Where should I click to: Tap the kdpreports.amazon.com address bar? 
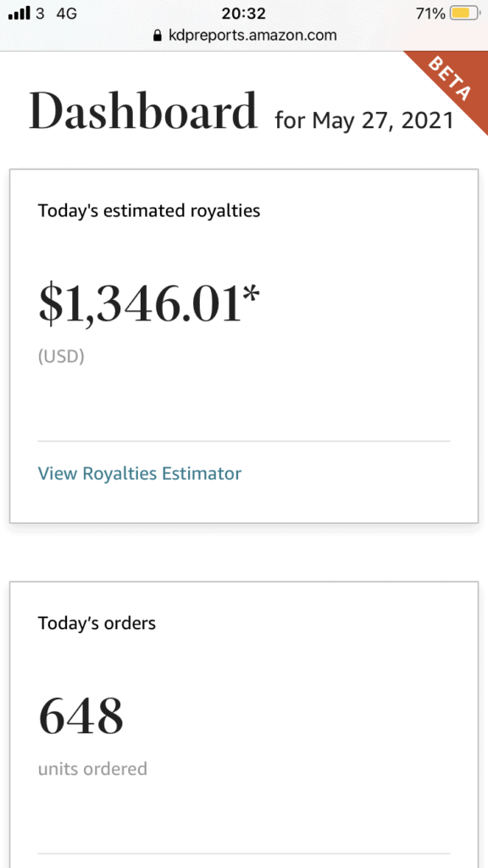tap(244, 36)
